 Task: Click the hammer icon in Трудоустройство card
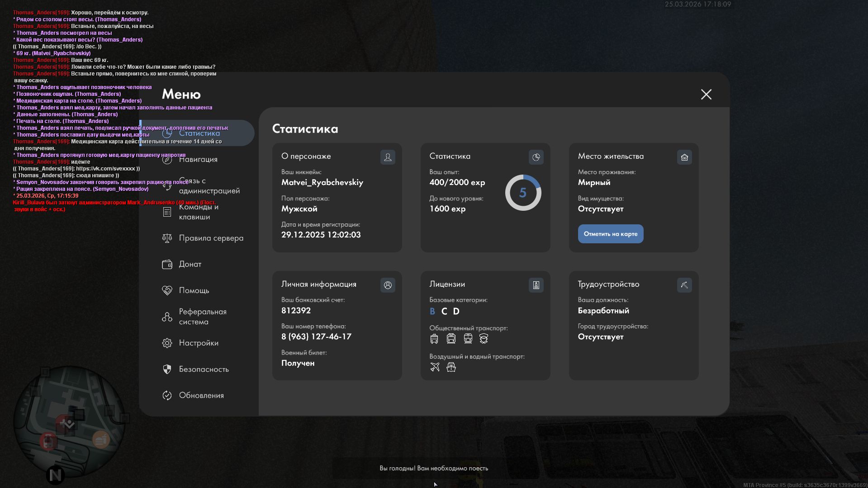pyautogui.click(x=684, y=285)
